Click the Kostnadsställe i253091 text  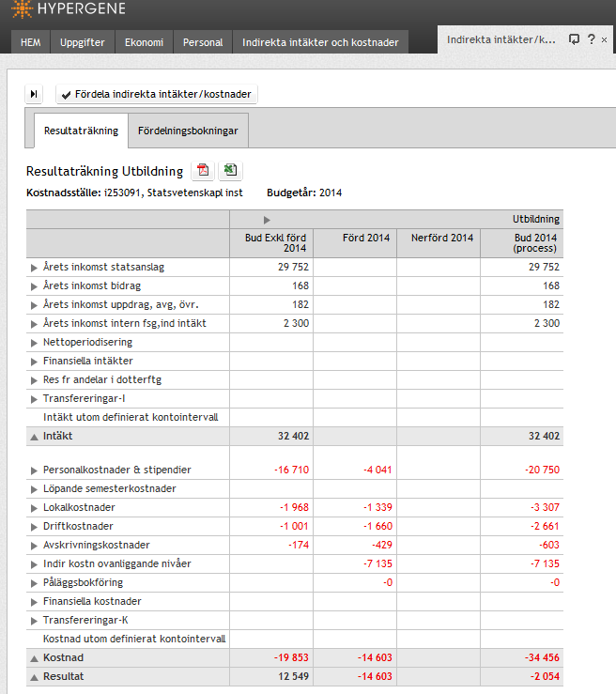134,193
